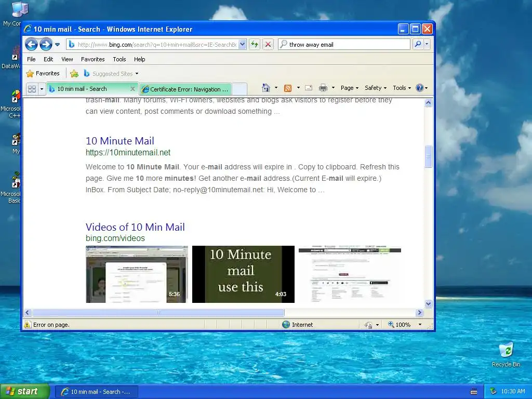The image size is (532, 399).
Task: Click the on-screen keyboard tray icon
Action: pos(474,392)
